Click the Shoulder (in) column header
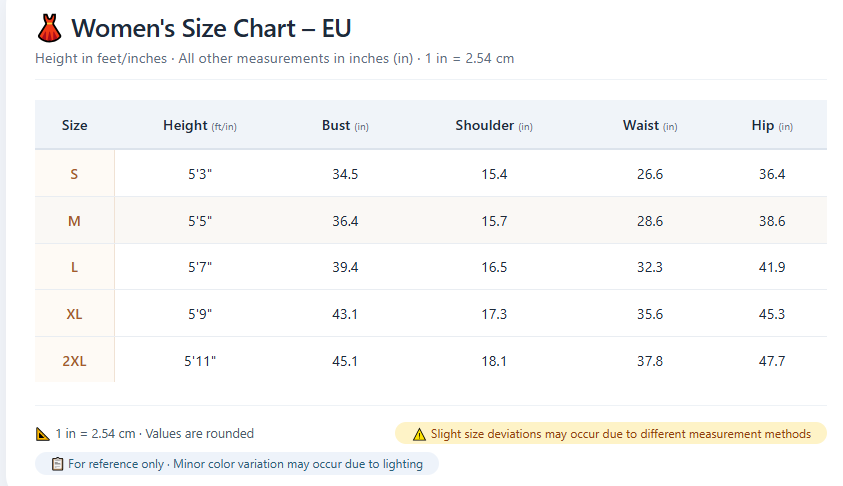Viewport: 843px width, 486px height. 494,125
